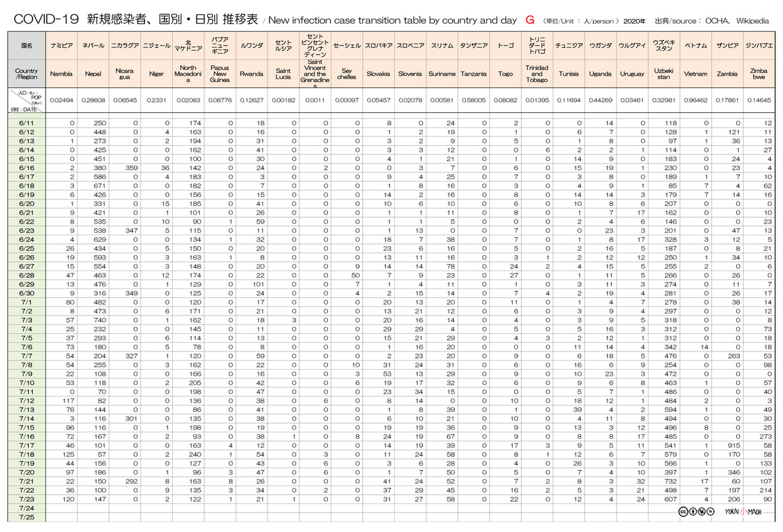
Task: Click Vietnam's population value 0.96462
Action: [695, 102]
